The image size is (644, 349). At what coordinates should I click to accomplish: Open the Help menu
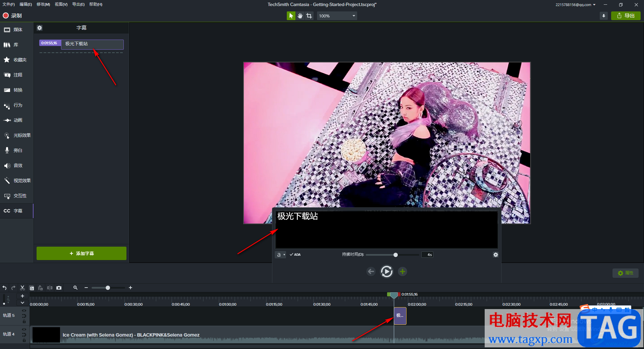96,4
